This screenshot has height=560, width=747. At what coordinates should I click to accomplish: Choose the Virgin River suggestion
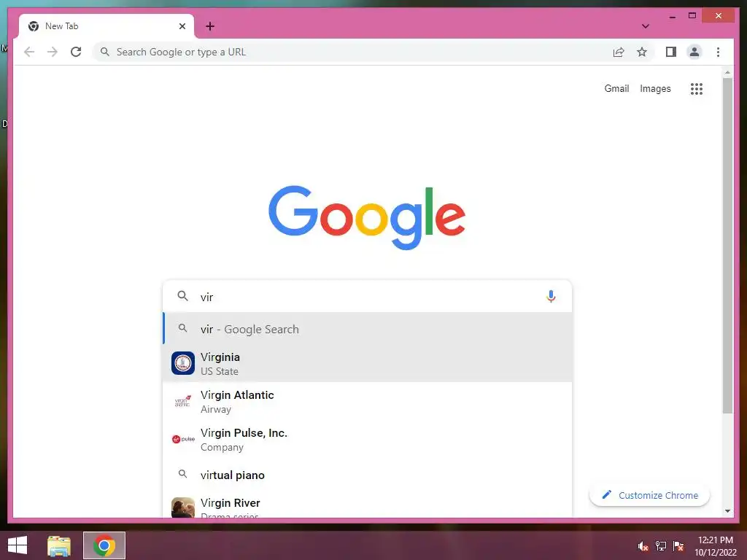click(x=368, y=506)
